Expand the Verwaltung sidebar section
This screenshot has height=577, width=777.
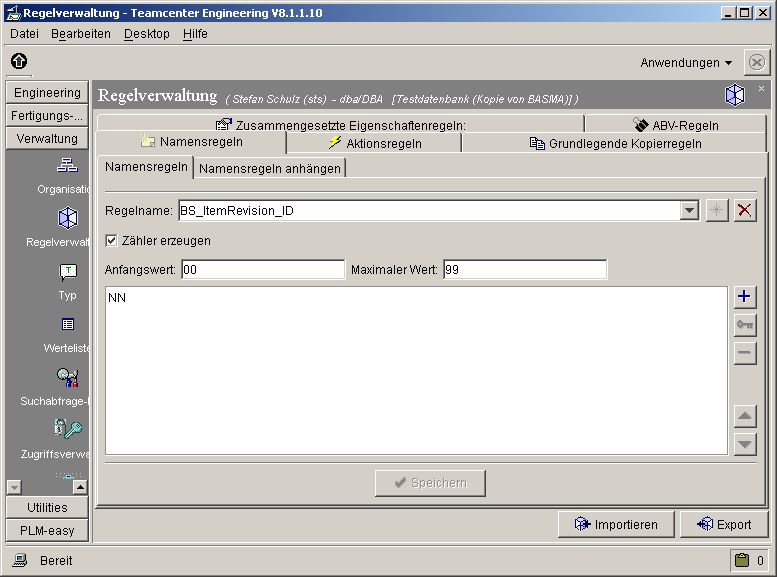[47, 138]
